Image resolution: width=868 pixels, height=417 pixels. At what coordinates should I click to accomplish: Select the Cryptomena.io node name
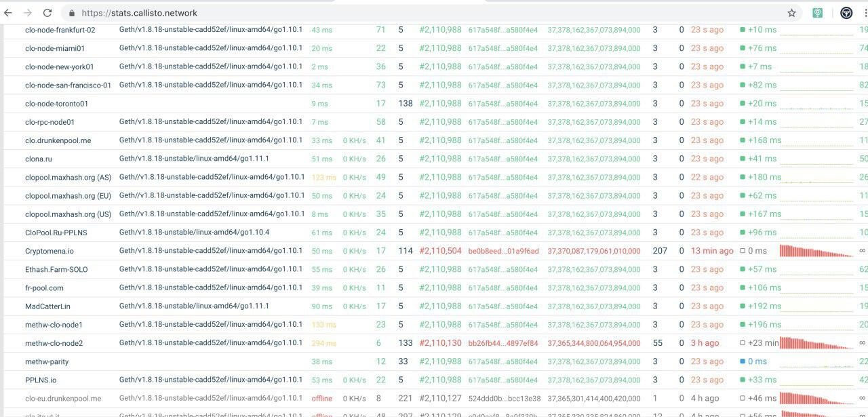point(50,251)
